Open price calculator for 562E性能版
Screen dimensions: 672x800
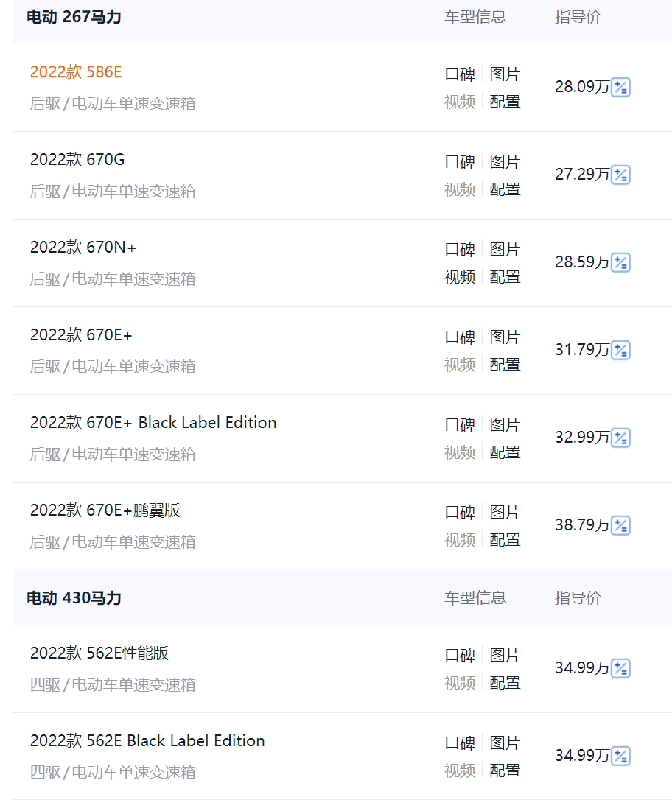point(620,669)
